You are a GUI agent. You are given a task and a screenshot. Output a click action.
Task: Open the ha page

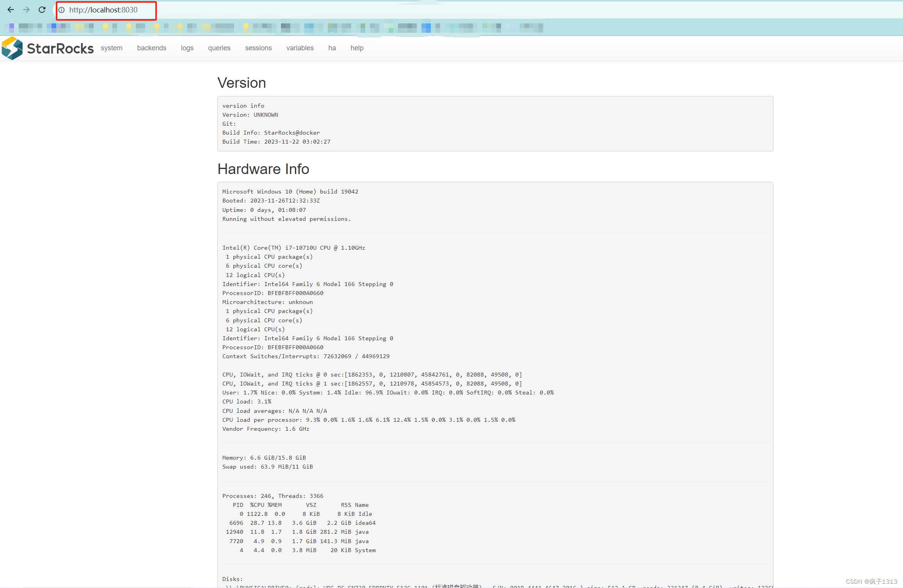[332, 48]
